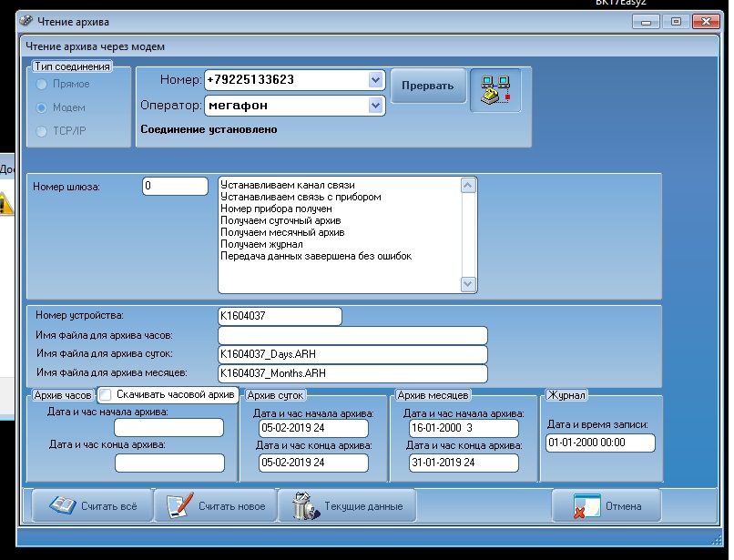Click the Чтение архива через модем heading
The image size is (734, 560).
click(95, 46)
